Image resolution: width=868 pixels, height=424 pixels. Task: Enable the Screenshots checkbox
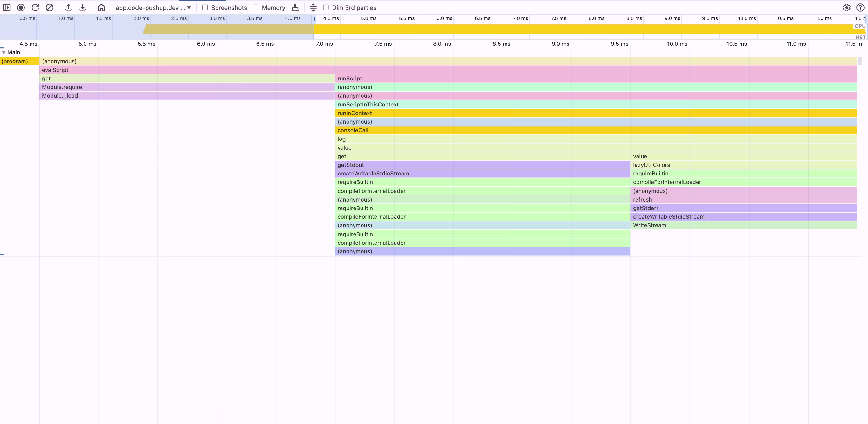[x=205, y=7]
